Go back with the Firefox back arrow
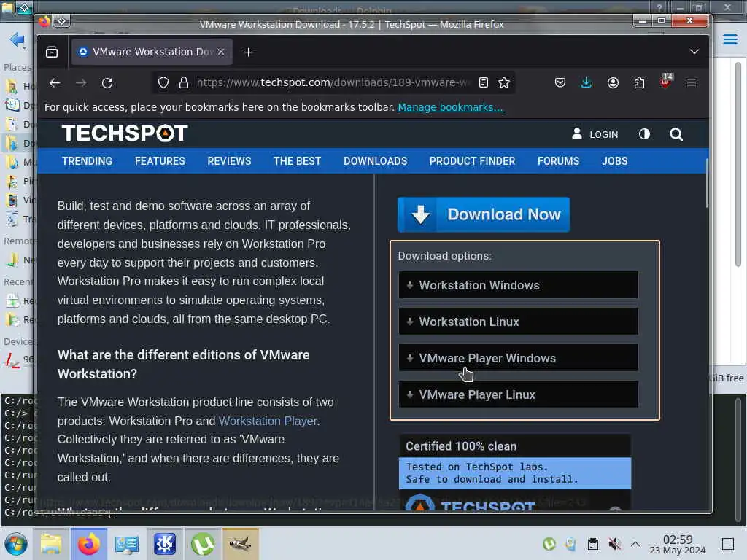747x560 pixels. (x=55, y=83)
